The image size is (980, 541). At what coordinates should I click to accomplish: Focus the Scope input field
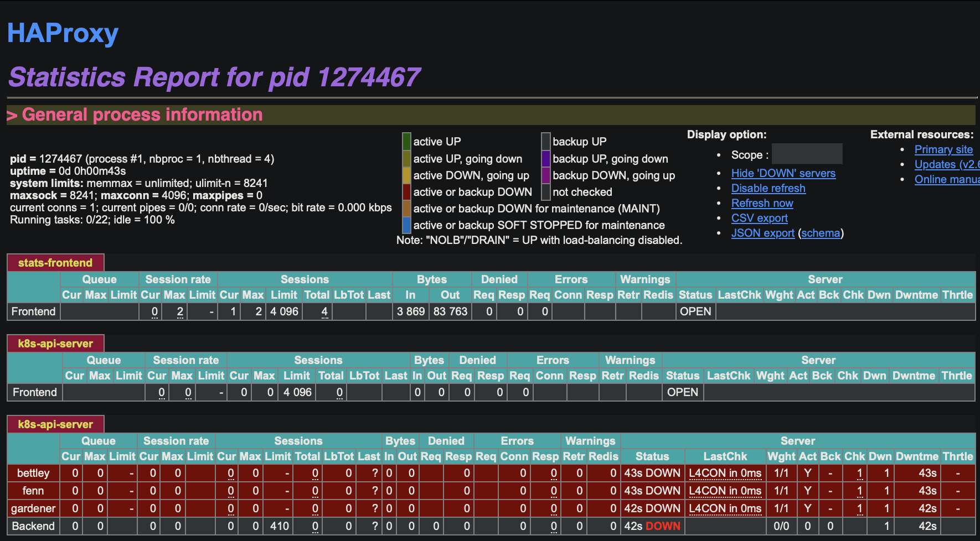click(x=807, y=154)
